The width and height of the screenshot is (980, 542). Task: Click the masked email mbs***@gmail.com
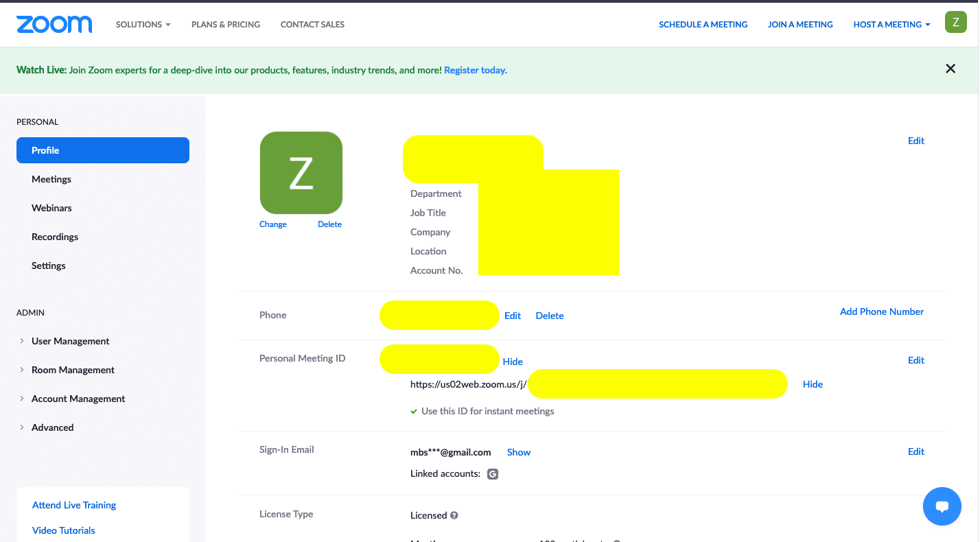tap(451, 452)
